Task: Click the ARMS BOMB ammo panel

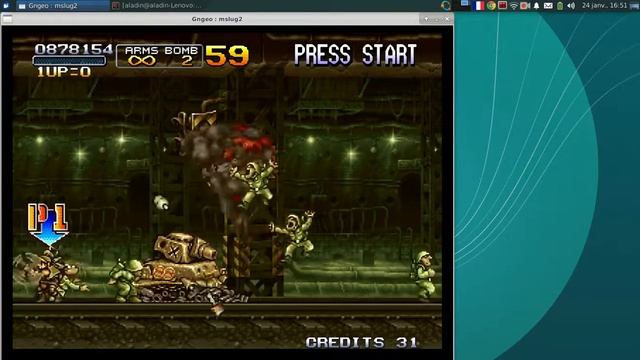Action: (x=160, y=56)
